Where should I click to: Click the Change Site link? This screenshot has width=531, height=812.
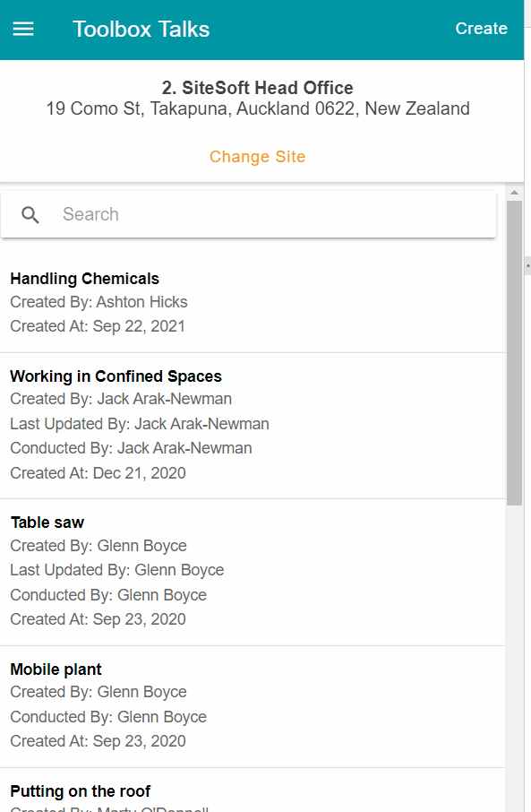click(x=257, y=156)
